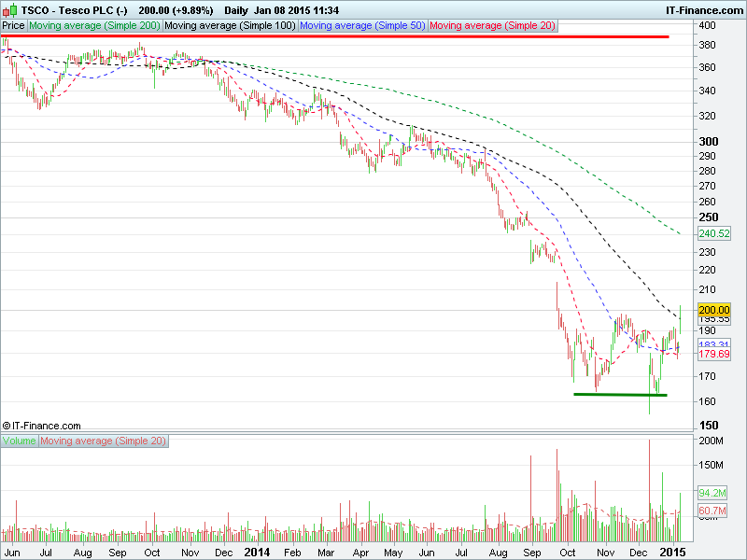
Task: Select Moving average (Simple 50) legend label
Action: click(x=363, y=26)
